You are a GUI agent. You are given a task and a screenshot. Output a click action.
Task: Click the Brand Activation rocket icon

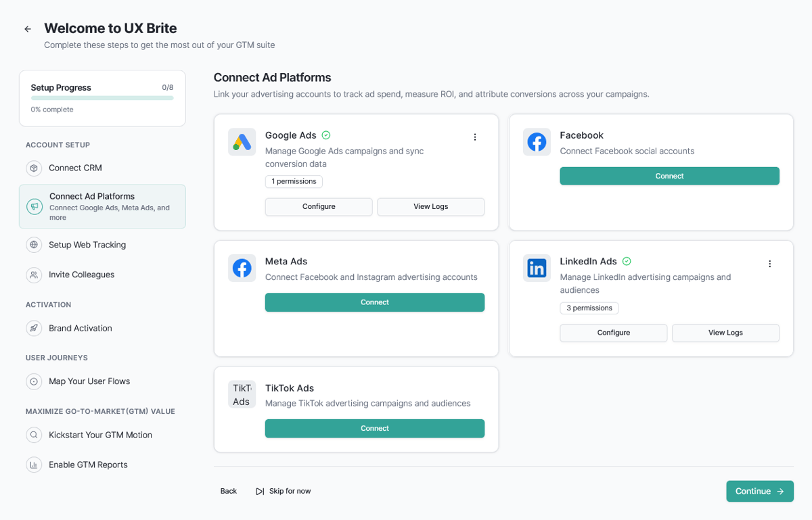click(x=34, y=328)
